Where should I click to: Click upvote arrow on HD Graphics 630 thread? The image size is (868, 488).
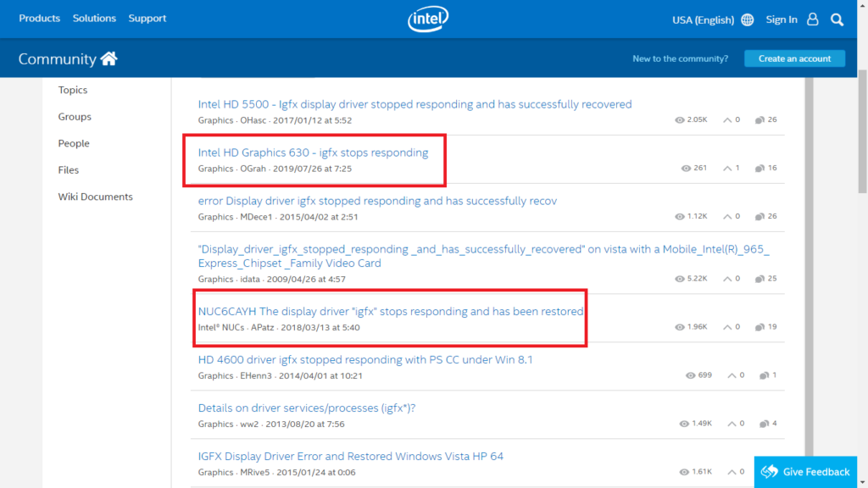(x=727, y=168)
